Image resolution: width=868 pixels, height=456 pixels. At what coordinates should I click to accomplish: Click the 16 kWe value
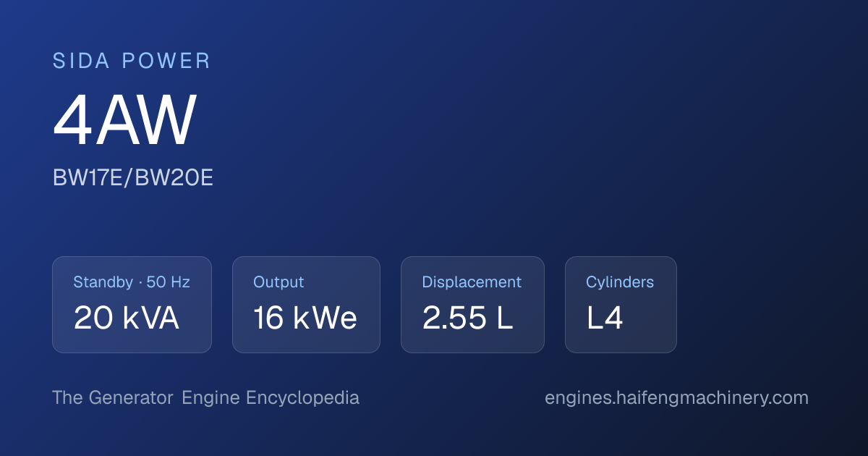point(305,318)
